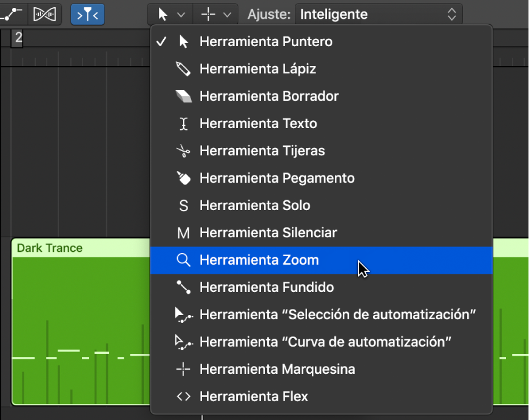Choose the glue icon for Herramienta Pegamento
This screenshot has width=529, height=420.
click(183, 178)
